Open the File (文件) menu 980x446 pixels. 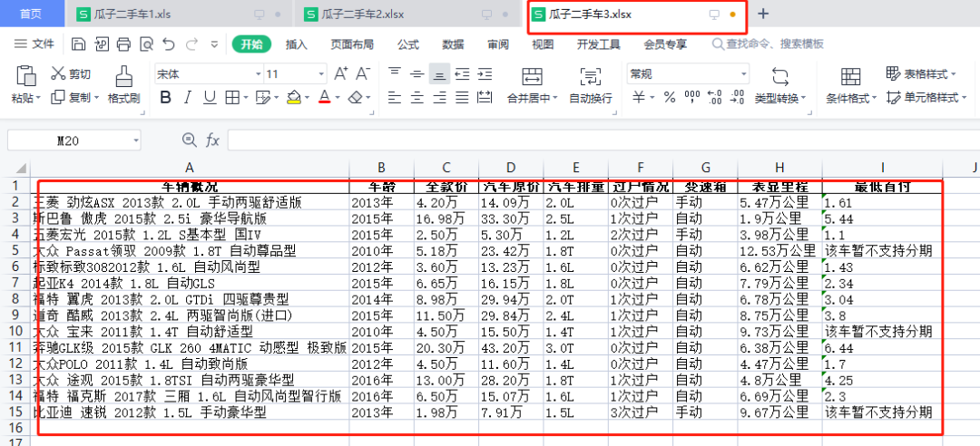(x=34, y=44)
